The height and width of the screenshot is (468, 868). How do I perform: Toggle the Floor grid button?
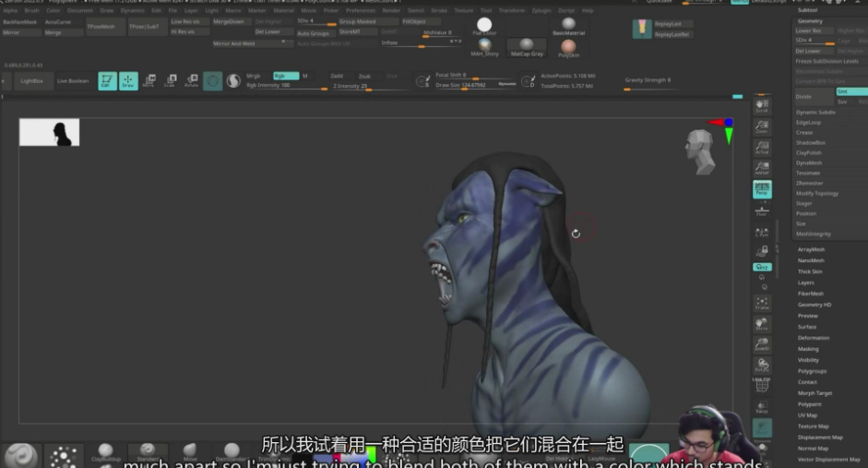(x=762, y=210)
